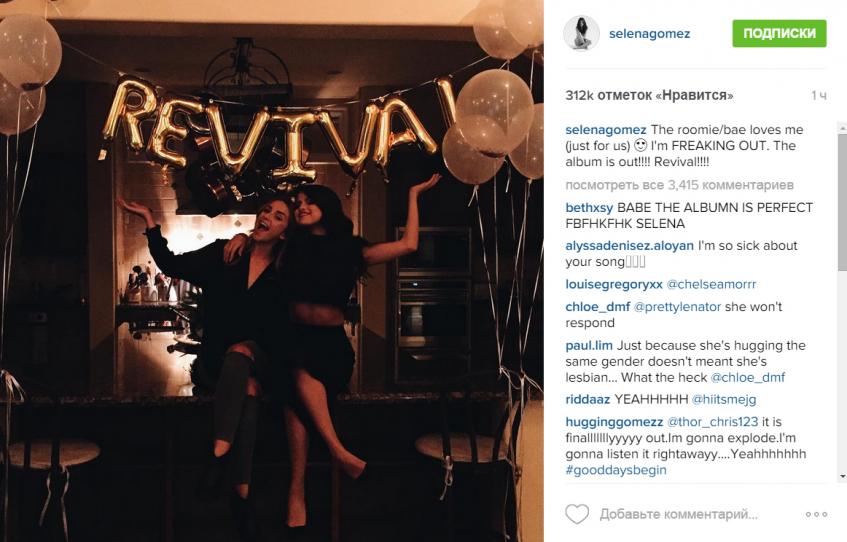The width and height of the screenshot is (847, 542).
Task: Open hugginggomezz commenter profile
Action: point(614,421)
